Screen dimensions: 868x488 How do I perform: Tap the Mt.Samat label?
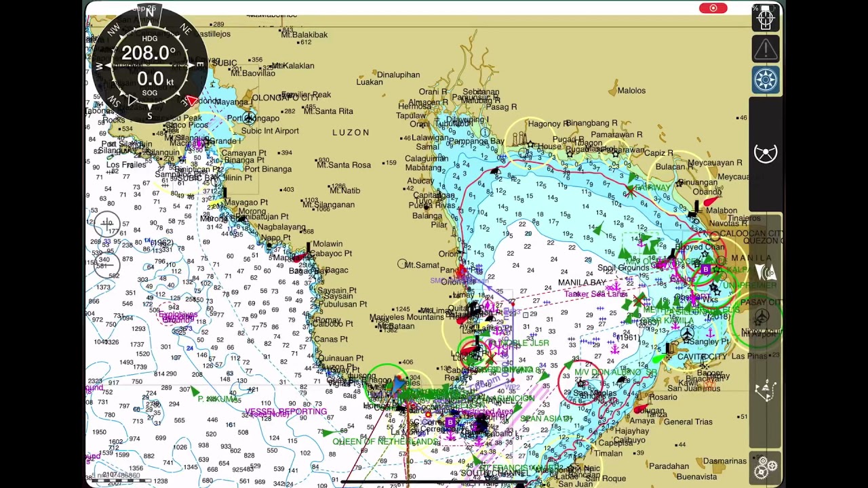[x=422, y=265]
